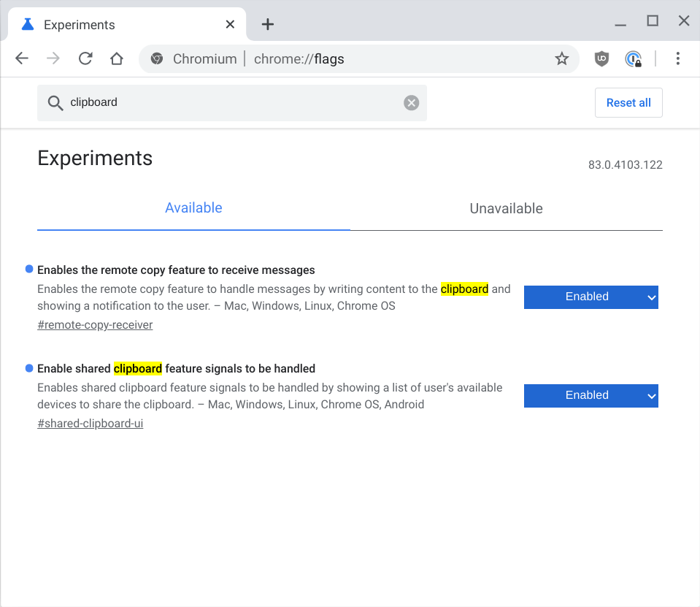Click the forward navigation arrow
700x607 pixels.
click(x=53, y=58)
